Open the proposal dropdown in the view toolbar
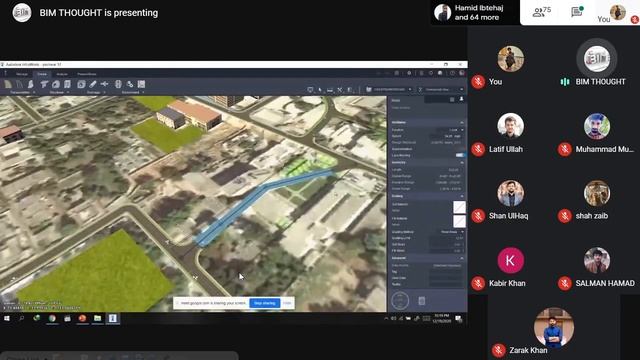 [x=389, y=89]
